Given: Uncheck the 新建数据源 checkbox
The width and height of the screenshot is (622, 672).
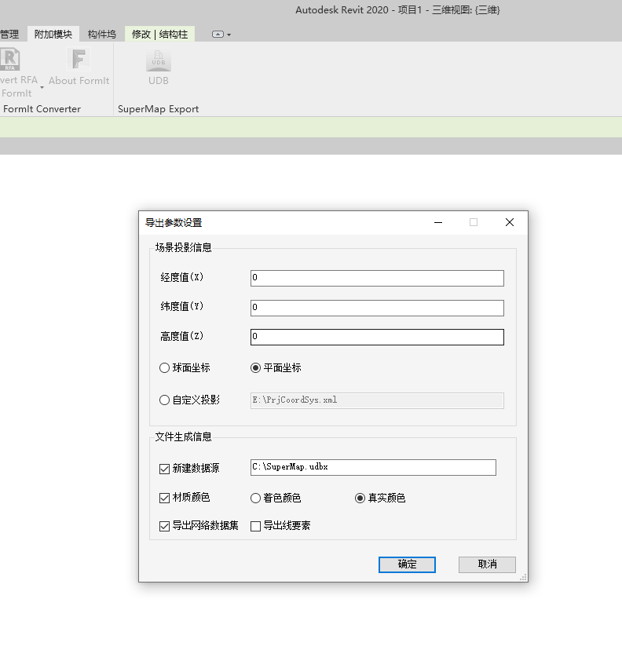Looking at the screenshot, I should [165, 469].
